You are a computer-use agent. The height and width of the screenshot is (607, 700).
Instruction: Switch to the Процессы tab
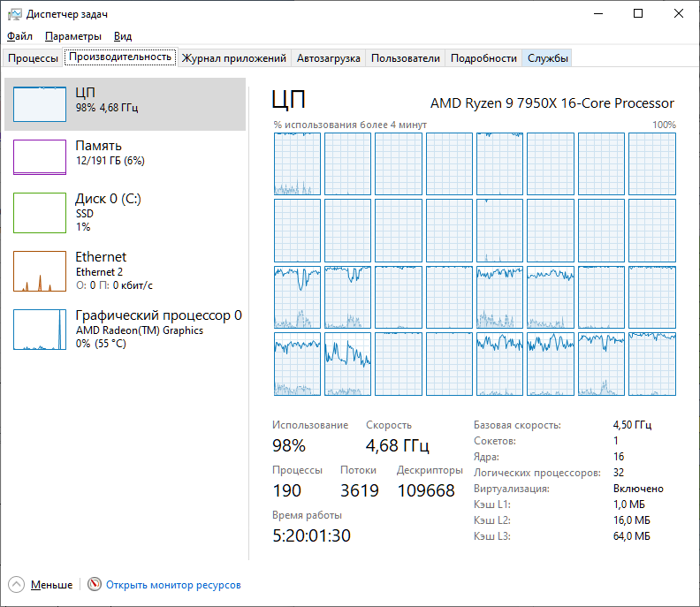33,58
